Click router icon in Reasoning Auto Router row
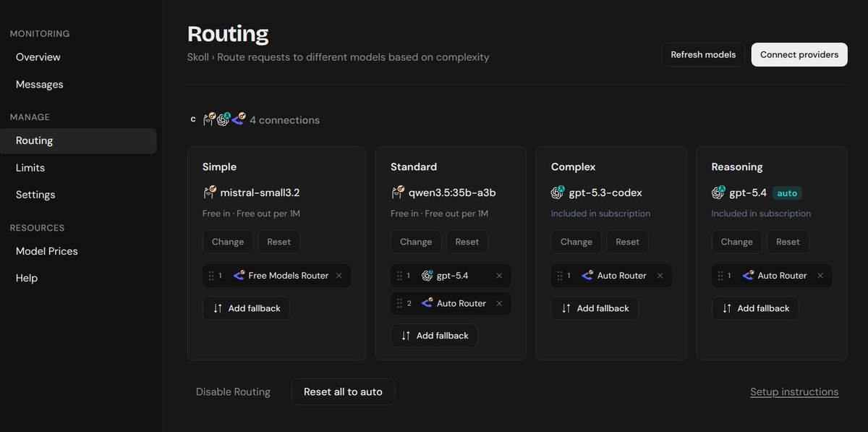 748,276
